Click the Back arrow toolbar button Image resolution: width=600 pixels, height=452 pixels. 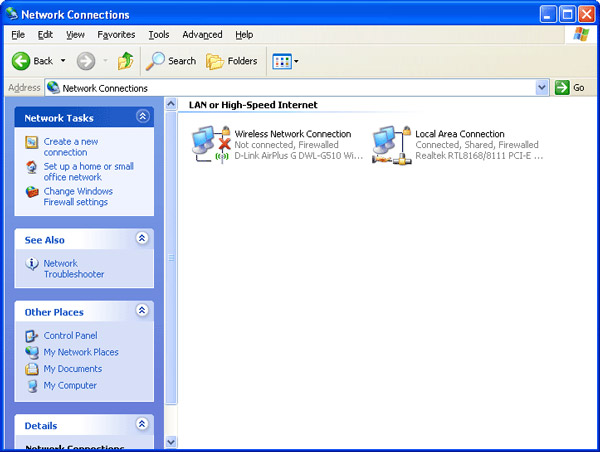coord(23,61)
